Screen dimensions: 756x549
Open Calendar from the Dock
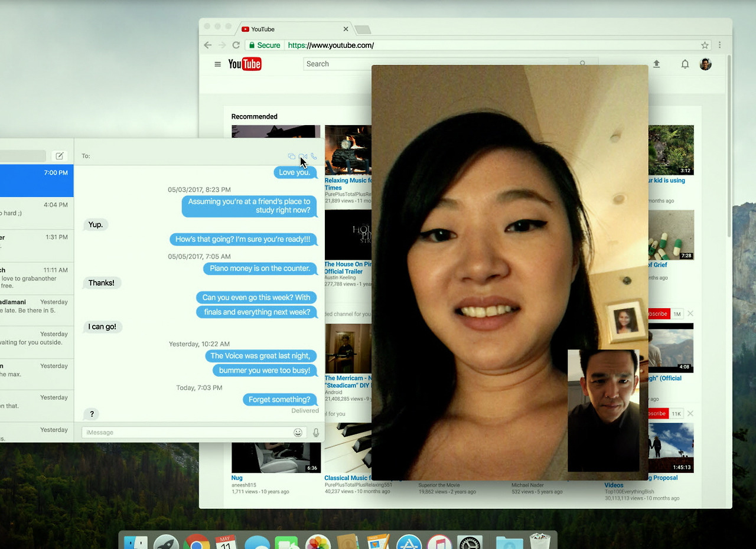click(226, 542)
